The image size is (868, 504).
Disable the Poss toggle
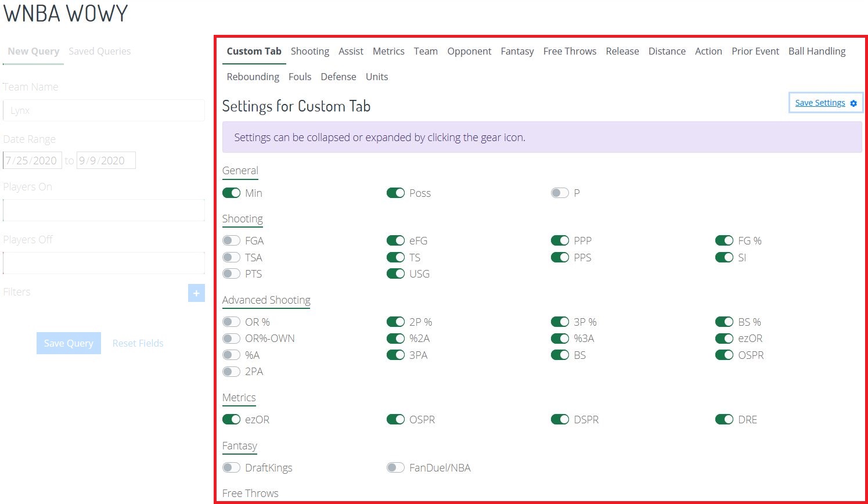click(x=395, y=192)
